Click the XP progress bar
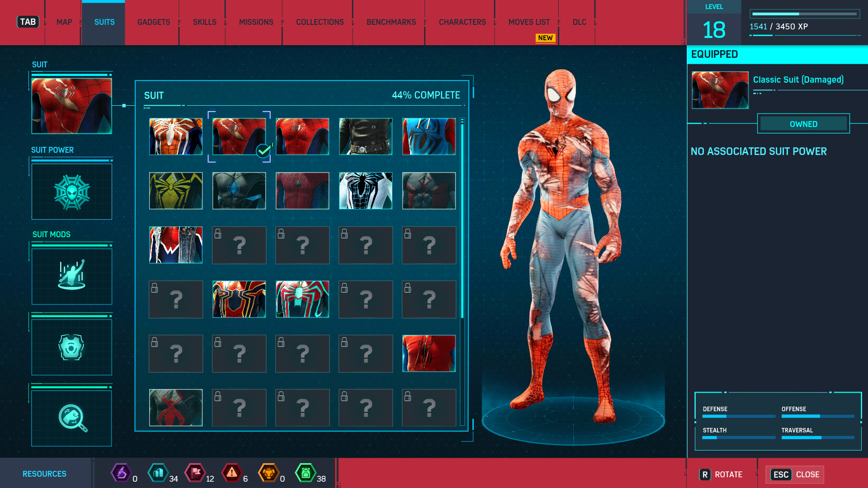 (805, 14)
